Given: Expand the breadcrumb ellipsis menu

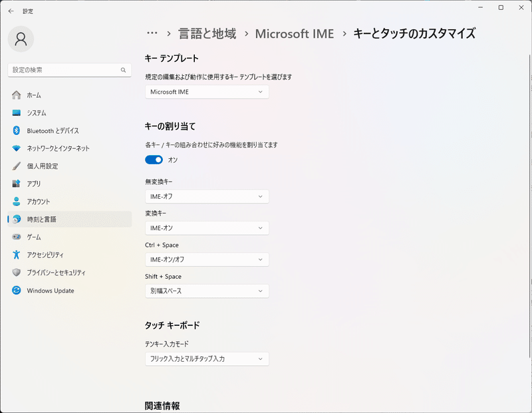Looking at the screenshot, I should coord(152,33).
